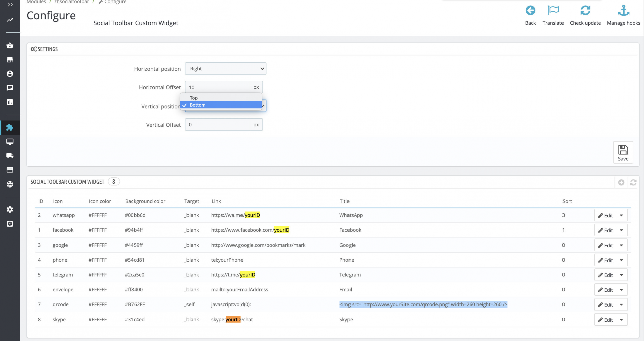Click the Back arrow icon
The image size is (644, 341).
point(530,11)
